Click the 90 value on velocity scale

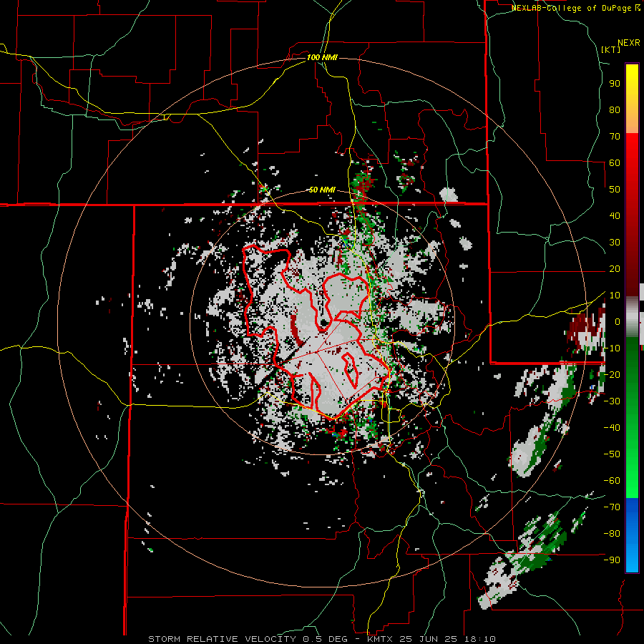[x=615, y=84]
